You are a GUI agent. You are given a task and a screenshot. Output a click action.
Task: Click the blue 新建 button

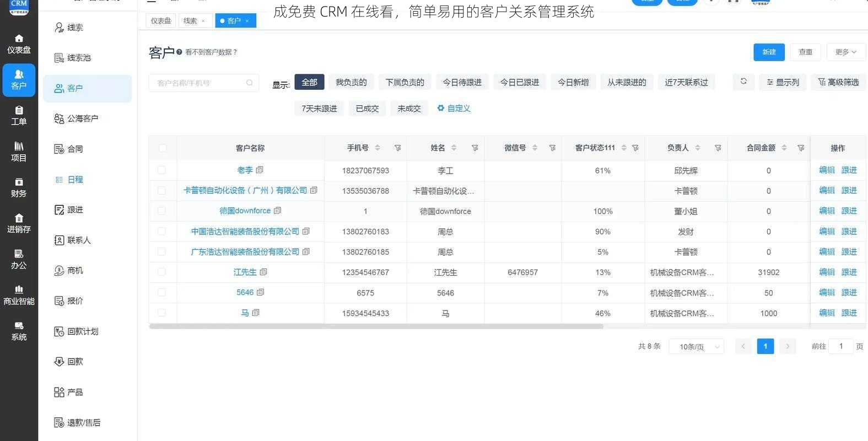(x=769, y=52)
